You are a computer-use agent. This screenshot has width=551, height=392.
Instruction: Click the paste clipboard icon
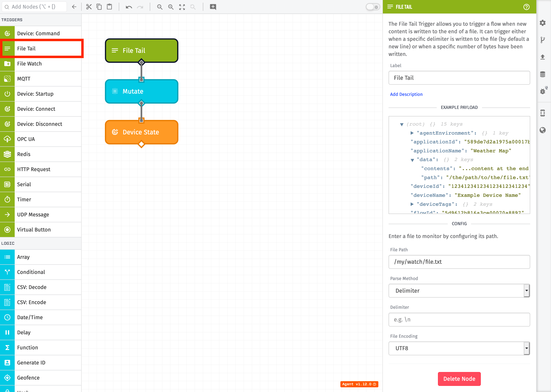(x=109, y=7)
